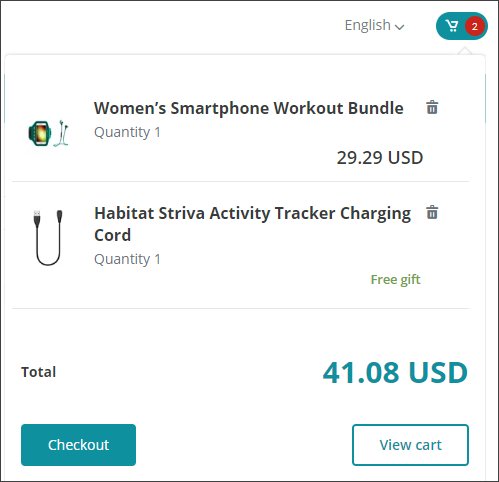Click Quantity 1 under Charging Cord

tap(127, 259)
